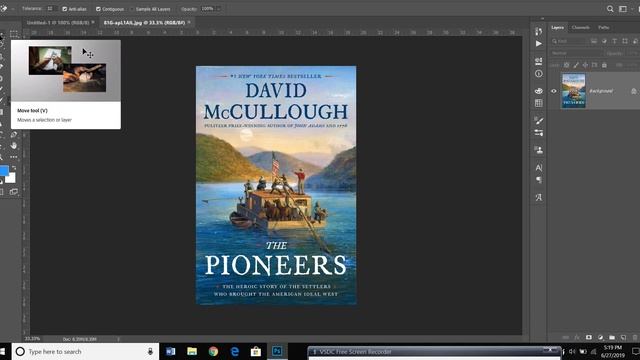Select the Hand tool

coord(14,145)
